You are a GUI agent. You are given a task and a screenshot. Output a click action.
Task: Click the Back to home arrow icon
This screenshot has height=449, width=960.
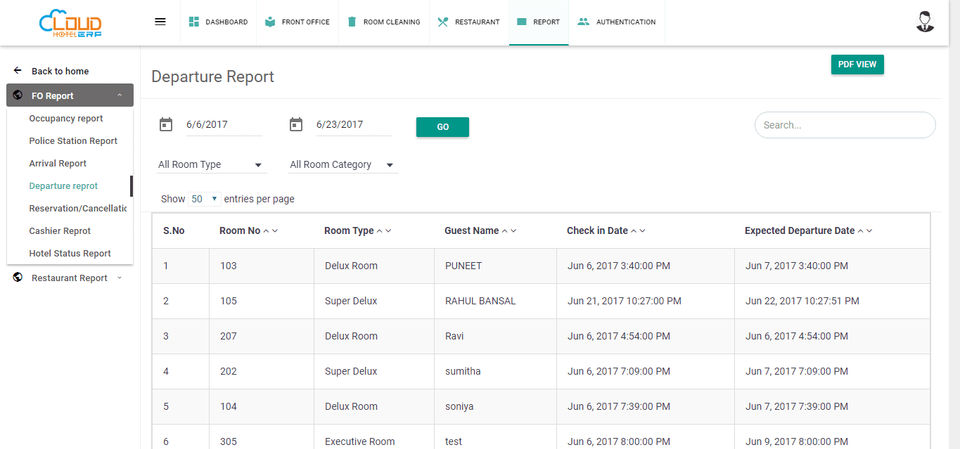(x=18, y=71)
